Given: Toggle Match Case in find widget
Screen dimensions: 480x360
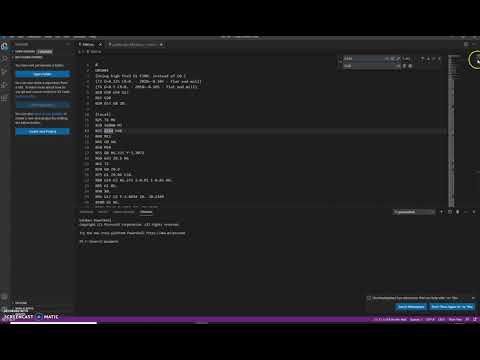Looking at the screenshot, I should (387, 59).
